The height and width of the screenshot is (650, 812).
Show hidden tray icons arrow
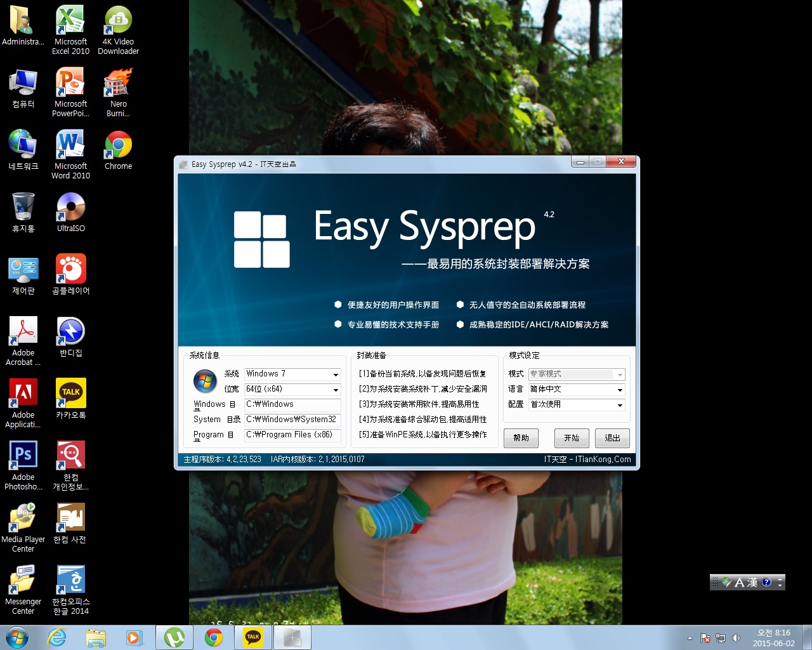click(x=690, y=638)
